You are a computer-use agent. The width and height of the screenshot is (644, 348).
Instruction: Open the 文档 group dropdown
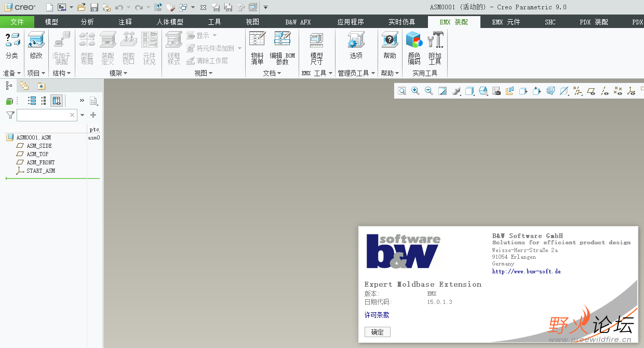[272, 74]
